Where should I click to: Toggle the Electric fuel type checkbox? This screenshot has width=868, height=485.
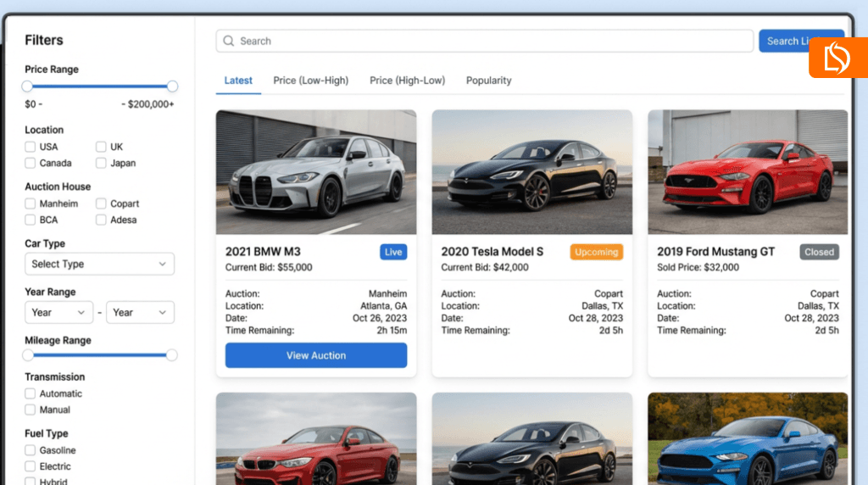pyautogui.click(x=30, y=466)
